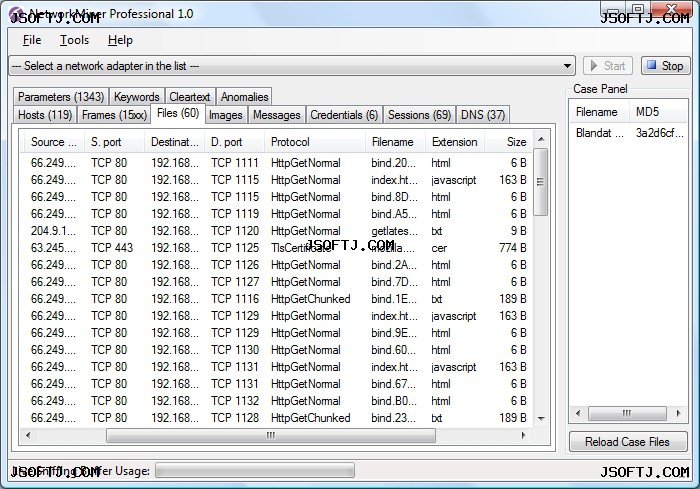The width and height of the screenshot is (700, 489).
Task: Select the Blandat case file row
Action: [629, 133]
